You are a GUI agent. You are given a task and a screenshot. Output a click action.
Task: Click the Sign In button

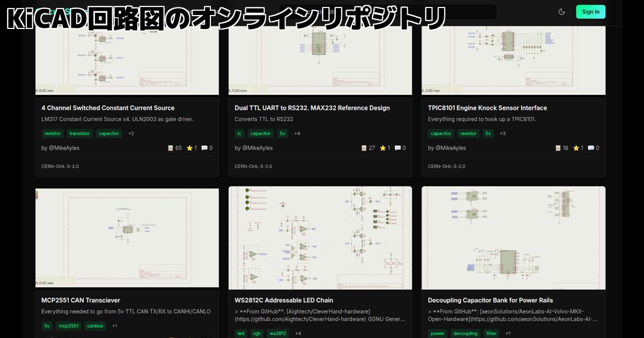click(590, 11)
